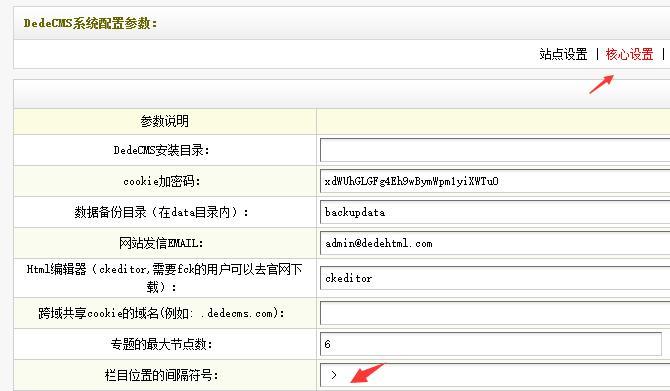Select the Html编辑器 description label
The height and width of the screenshot is (391, 670).
(x=164, y=278)
